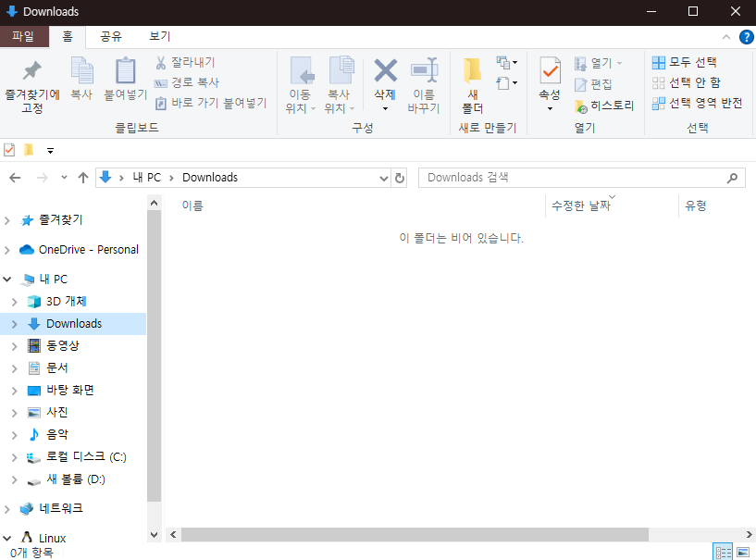Click the navigation pane scroll down arrow
This screenshot has width=756, height=560.
[154, 534]
